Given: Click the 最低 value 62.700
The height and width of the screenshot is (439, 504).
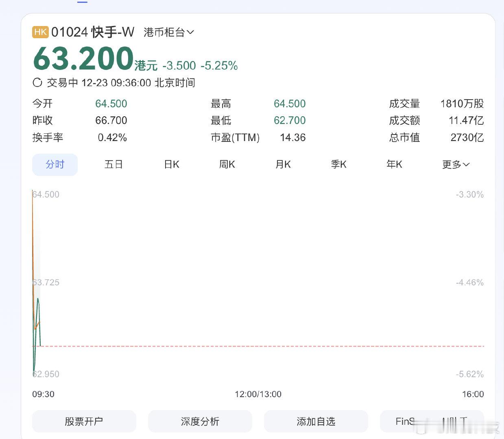Looking at the screenshot, I should [290, 121].
